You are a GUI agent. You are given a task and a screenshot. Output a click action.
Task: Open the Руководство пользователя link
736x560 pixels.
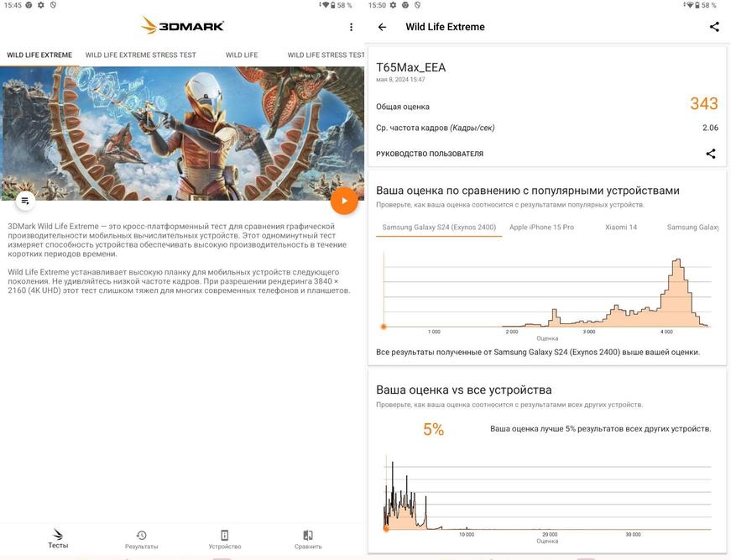click(x=430, y=154)
